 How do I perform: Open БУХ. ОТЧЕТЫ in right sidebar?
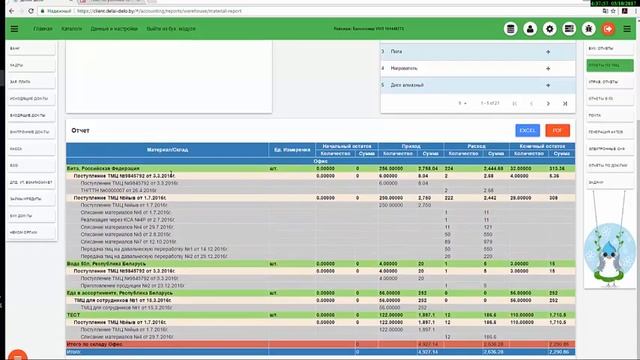[610, 49]
